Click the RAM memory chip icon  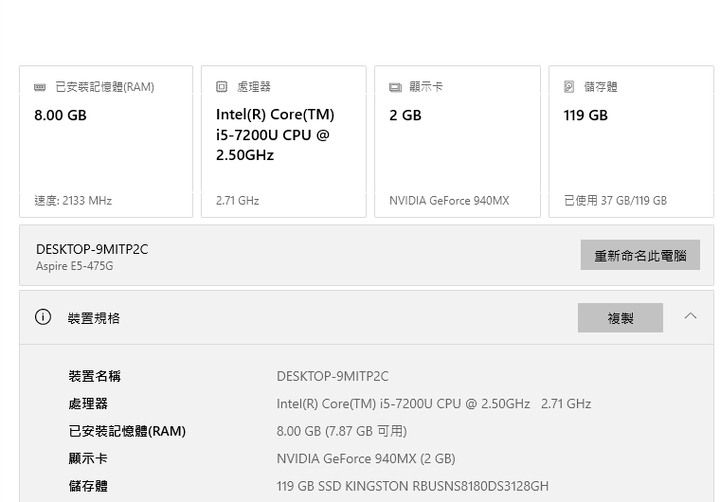coord(40,87)
